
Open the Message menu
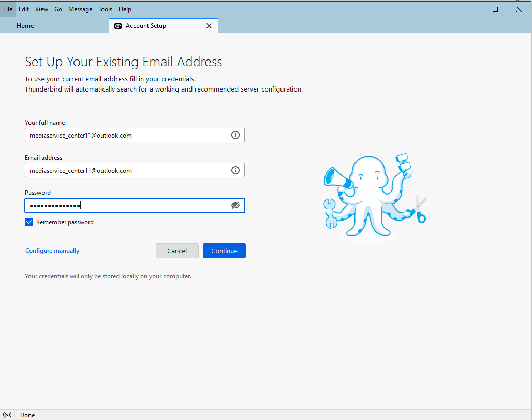pos(80,9)
